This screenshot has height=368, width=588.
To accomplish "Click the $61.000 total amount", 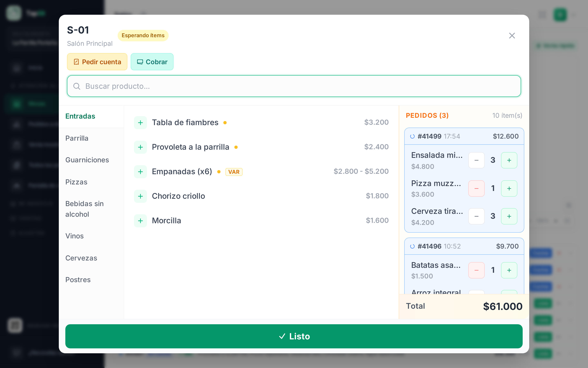I will [x=503, y=306].
